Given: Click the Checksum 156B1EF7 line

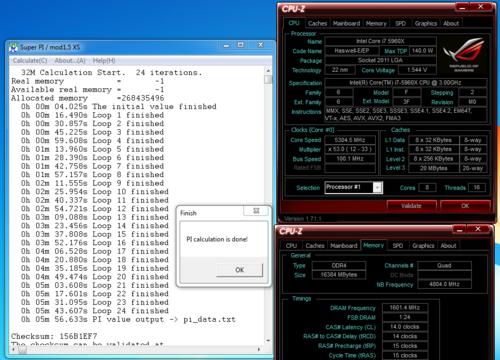Looking at the screenshot, I should [x=54, y=336].
